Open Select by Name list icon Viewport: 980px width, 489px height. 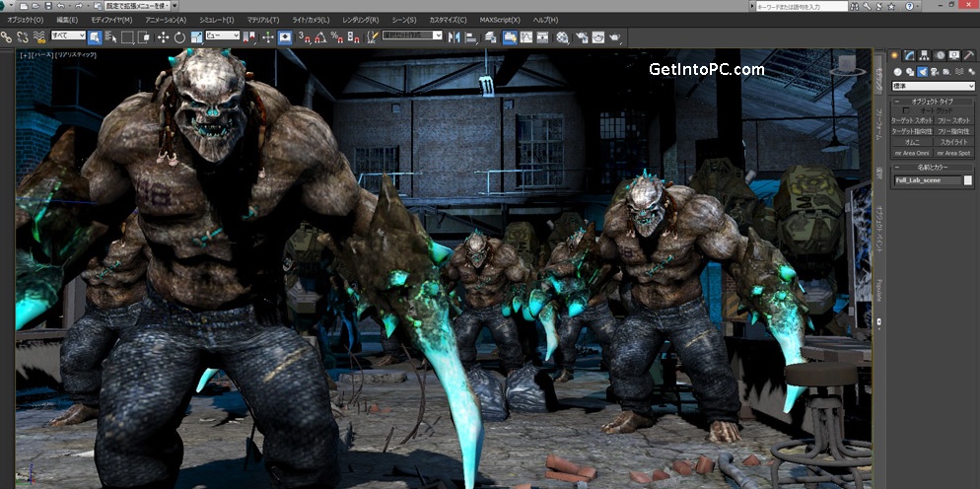111,37
